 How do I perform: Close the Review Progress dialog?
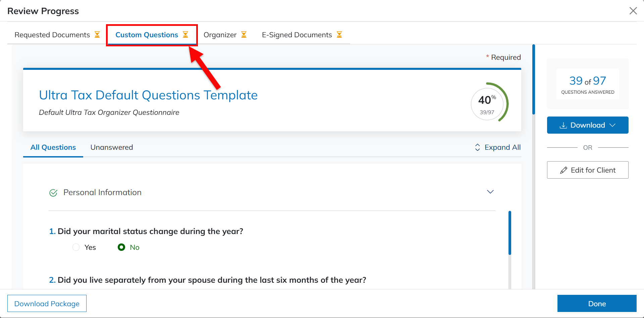pos(633,11)
